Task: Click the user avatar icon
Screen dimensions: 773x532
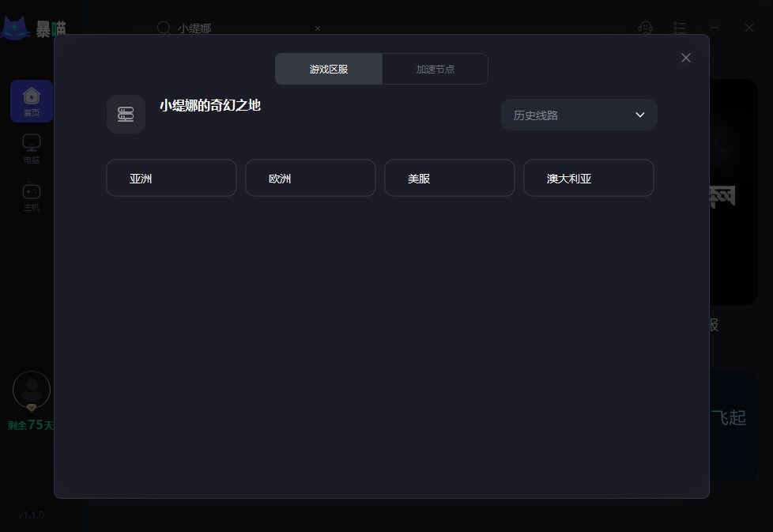Action: pos(32,390)
